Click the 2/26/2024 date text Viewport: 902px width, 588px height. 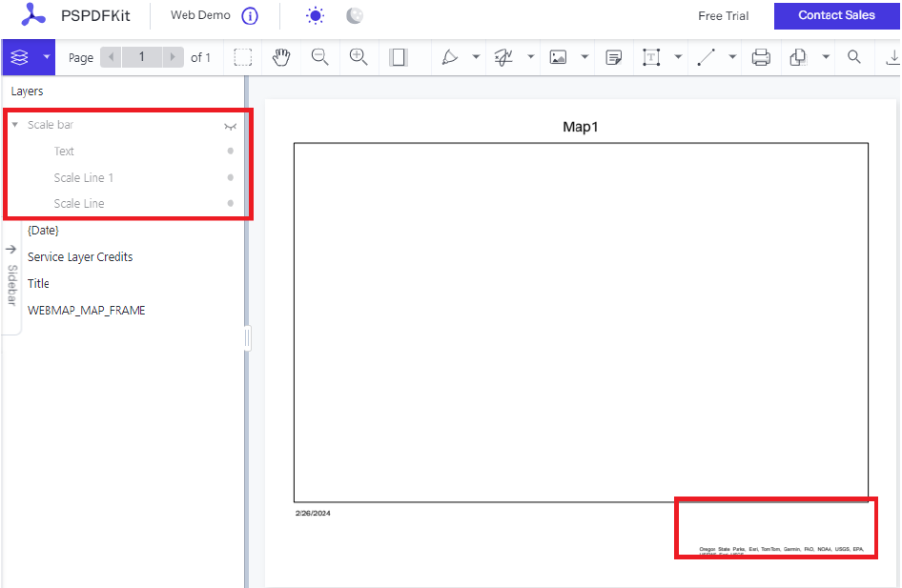tap(313, 514)
